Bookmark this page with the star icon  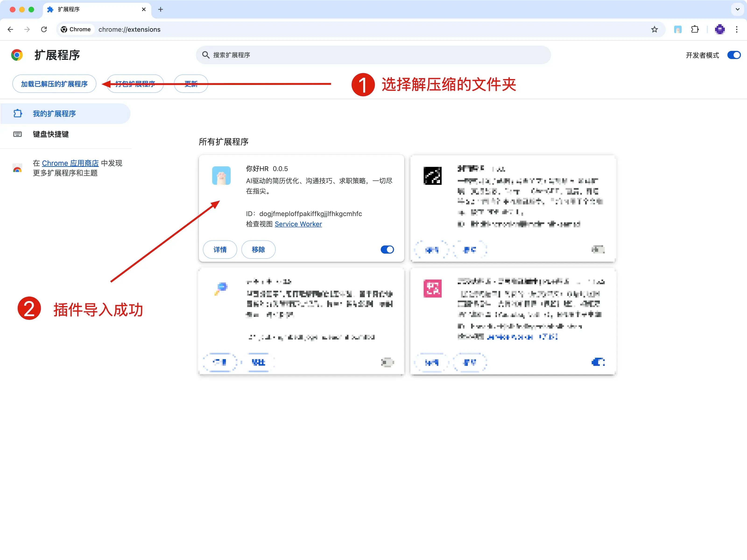[x=654, y=29]
